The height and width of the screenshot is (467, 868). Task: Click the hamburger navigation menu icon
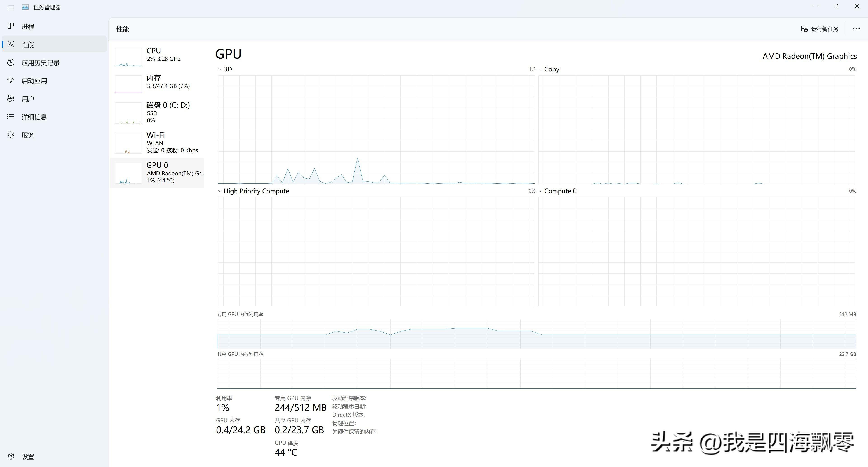(11, 7)
